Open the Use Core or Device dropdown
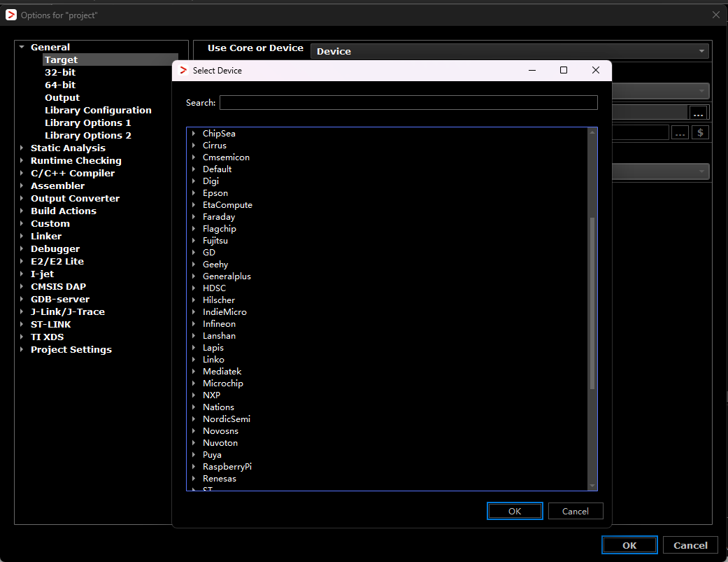The width and height of the screenshot is (728, 562). click(509, 51)
